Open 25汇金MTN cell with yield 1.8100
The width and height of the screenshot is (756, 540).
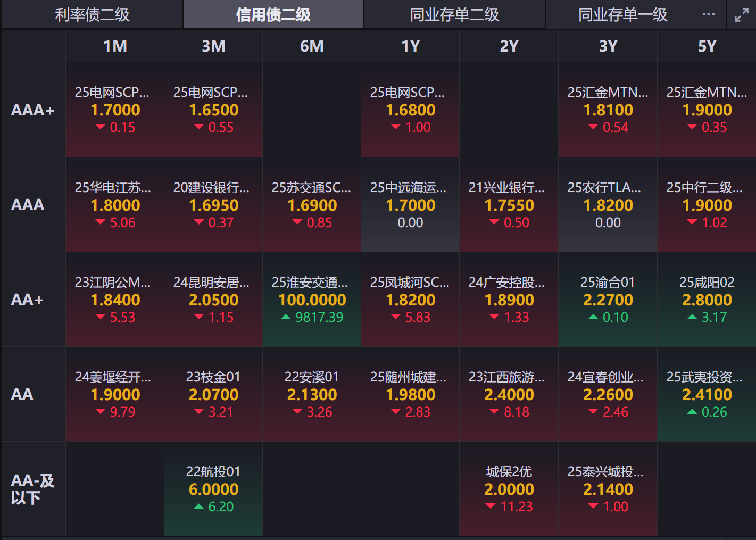click(x=608, y=110)
